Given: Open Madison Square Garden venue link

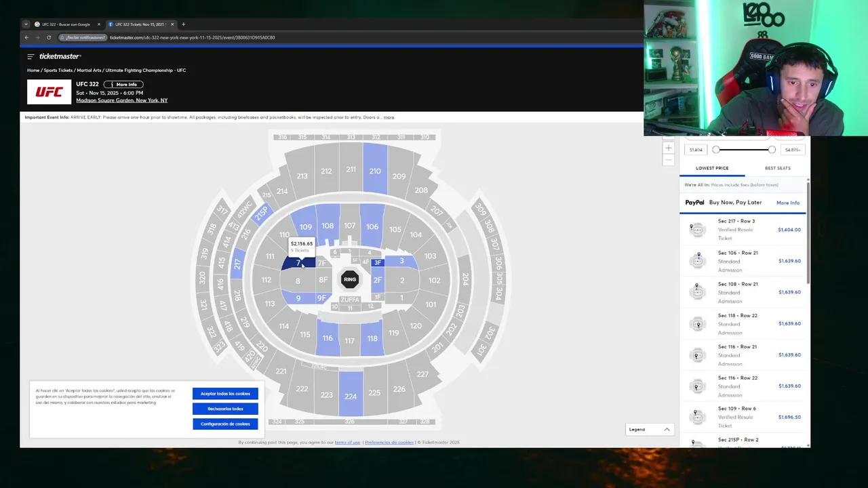Looking at the screenshot, I should click(121, 100).
